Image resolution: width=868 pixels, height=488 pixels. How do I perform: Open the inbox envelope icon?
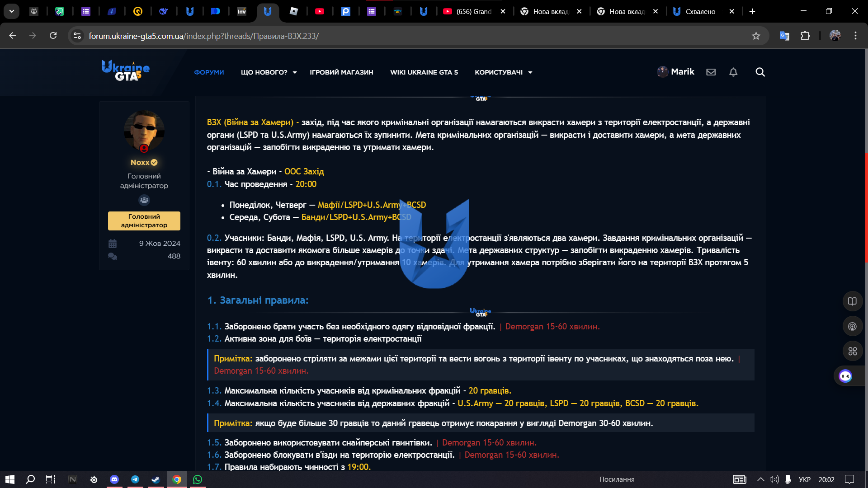point(711,72)
